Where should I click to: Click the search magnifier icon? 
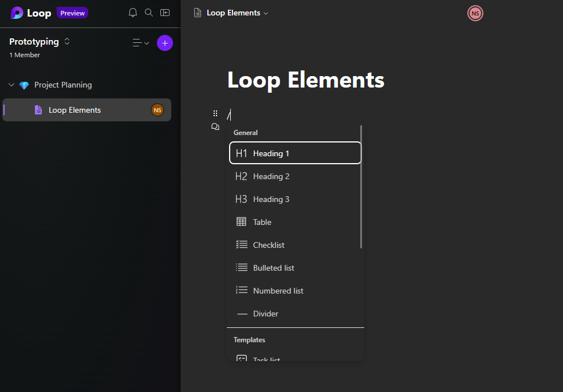tap(149, 12)
